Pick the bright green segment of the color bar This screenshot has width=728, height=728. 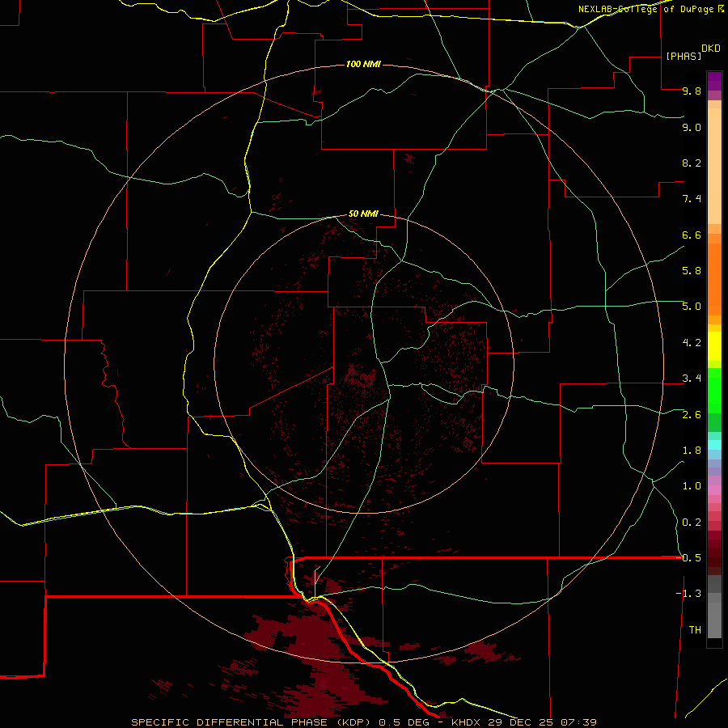tap(714, 390)
